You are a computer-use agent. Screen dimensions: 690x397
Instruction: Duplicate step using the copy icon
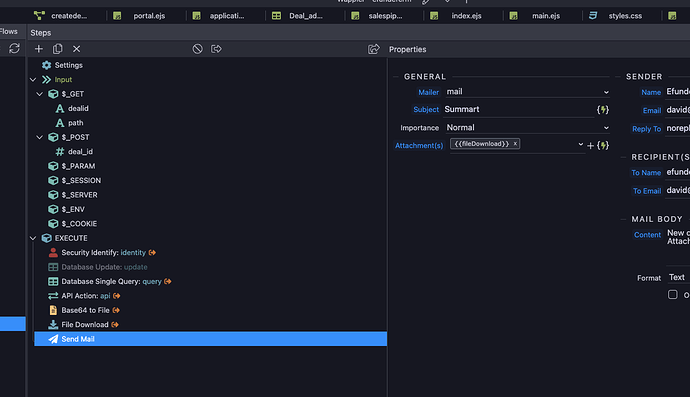click(58, 49)
